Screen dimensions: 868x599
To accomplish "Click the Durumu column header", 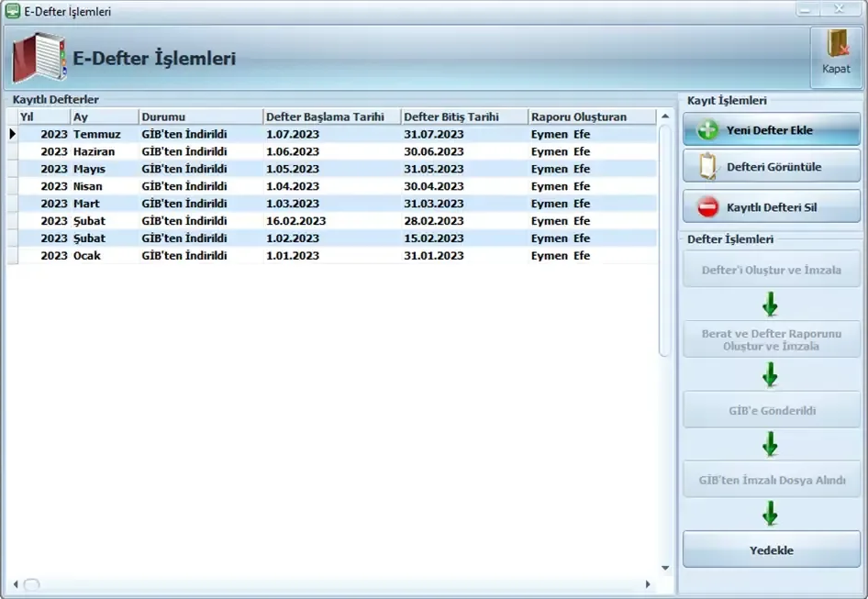I will [x=200, y=116].
